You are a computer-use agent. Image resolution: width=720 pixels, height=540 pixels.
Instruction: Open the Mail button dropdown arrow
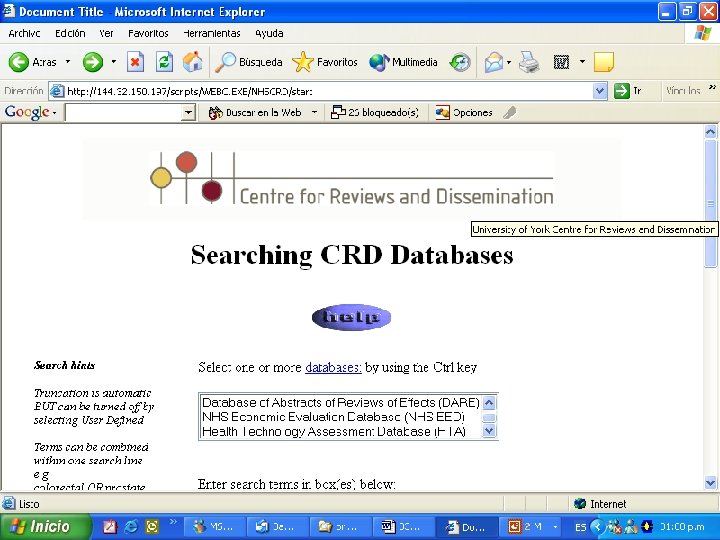coord(509,62)
